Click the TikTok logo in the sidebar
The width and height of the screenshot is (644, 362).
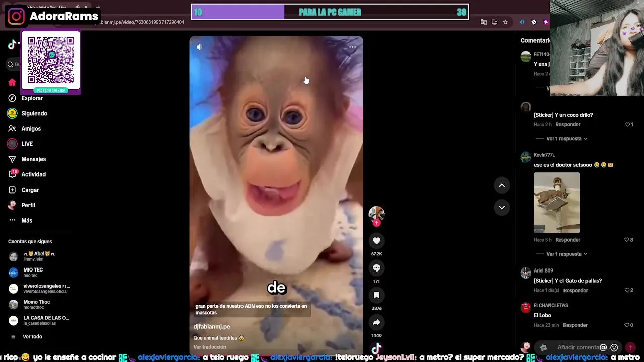(x=13, y=45)
